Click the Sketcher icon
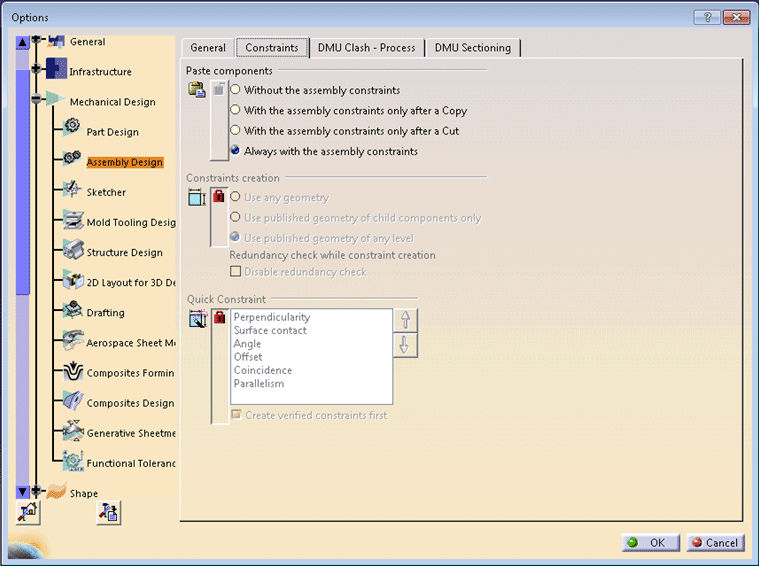Viewport: 759px width, 566px height. tap(73, 188)
